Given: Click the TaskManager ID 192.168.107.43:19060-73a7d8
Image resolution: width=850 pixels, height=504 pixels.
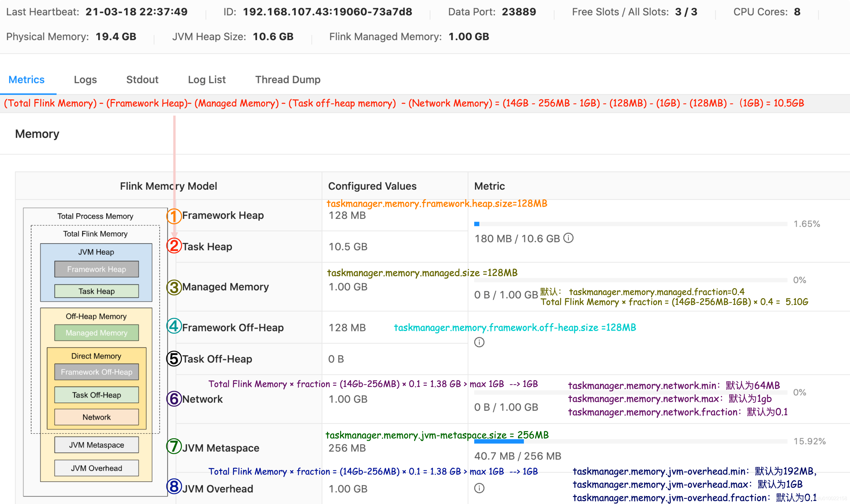Looking at the screenshot, I should 327,12.
